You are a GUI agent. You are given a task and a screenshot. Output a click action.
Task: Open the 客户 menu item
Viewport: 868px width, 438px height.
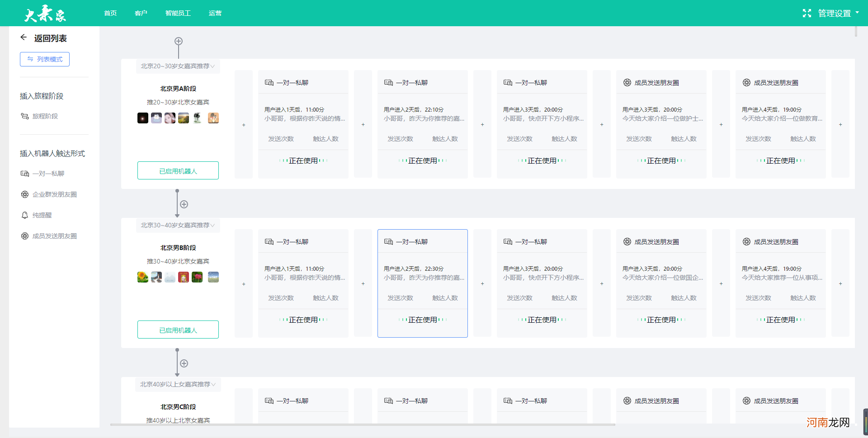[141, 13]
